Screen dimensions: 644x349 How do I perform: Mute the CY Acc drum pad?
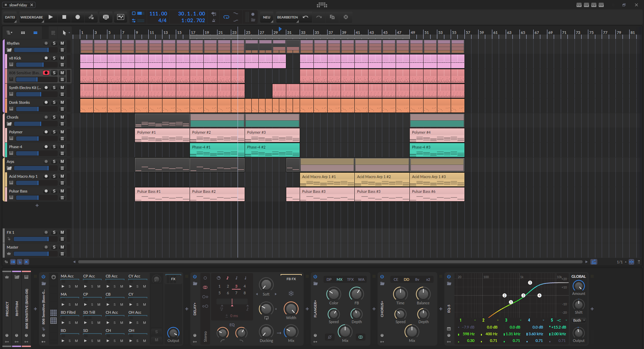(x=144, y=287)
